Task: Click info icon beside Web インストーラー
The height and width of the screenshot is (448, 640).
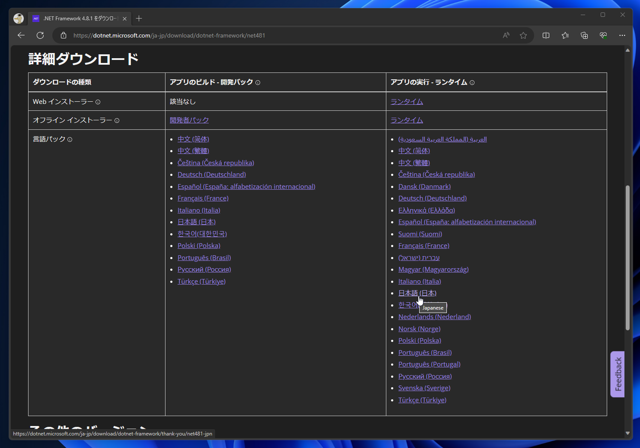Action: tap(98, 102)
